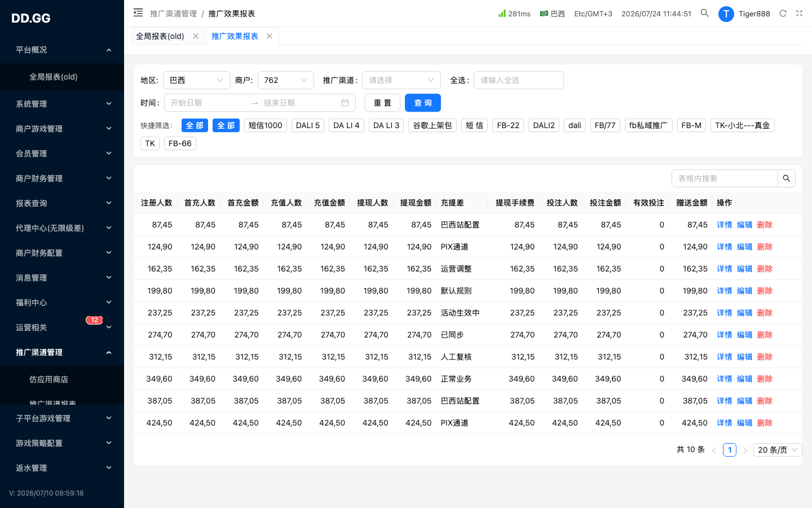Click the 表格内搜索 table search field

coord(725,178)
